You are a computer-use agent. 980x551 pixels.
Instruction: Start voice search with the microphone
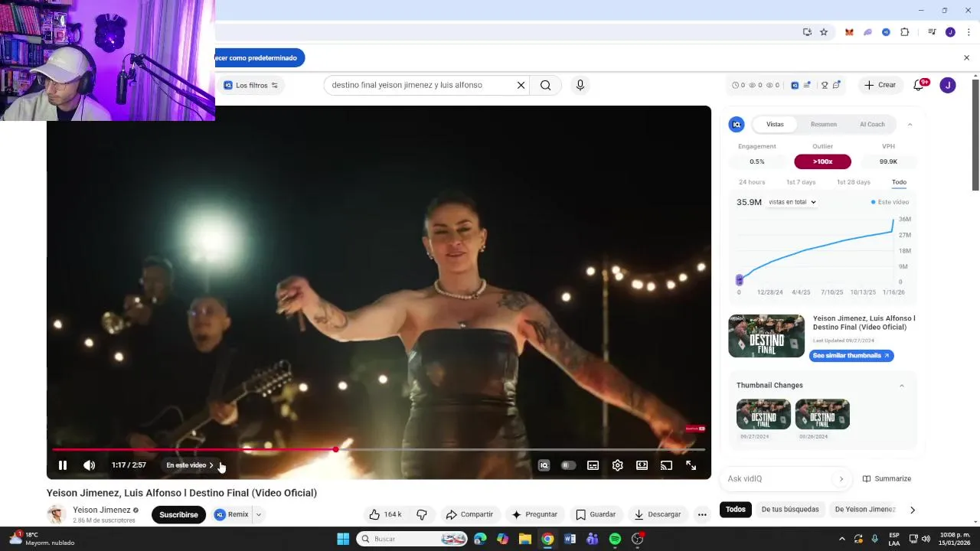pyautogui.click(x=580, y=85)
